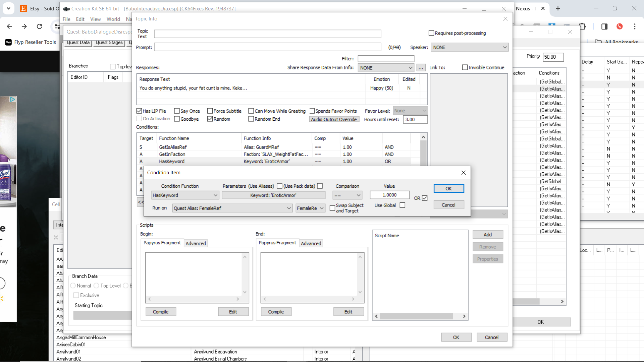Viewport: 644px width, 362px height.
Task: Close the Nexus browser tab
Action: (543, 8)
